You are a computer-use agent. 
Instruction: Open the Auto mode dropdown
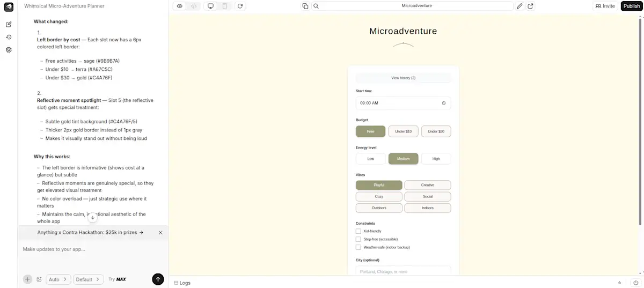click(58, 279)
